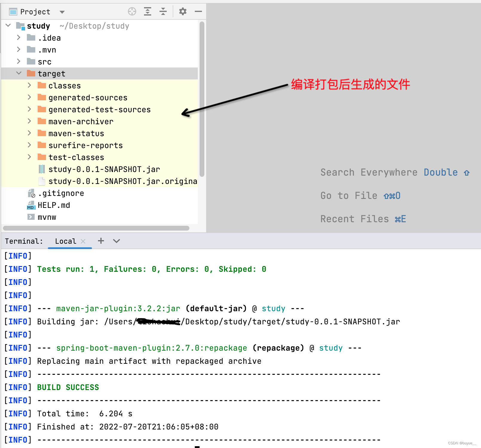Expand the .idea folder
Image resolution: width=481 pixels, height=448 pixels.
pos(19,38)
